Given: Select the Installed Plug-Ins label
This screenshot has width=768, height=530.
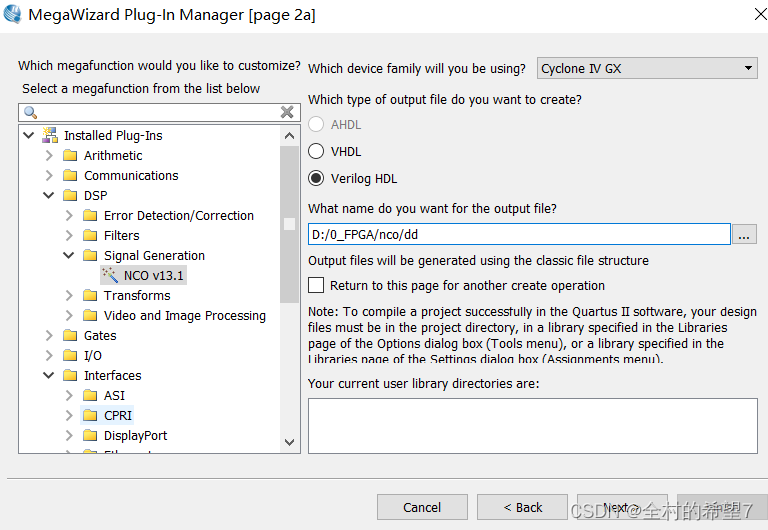Looking at the screenshot, I should click(113, 136).
